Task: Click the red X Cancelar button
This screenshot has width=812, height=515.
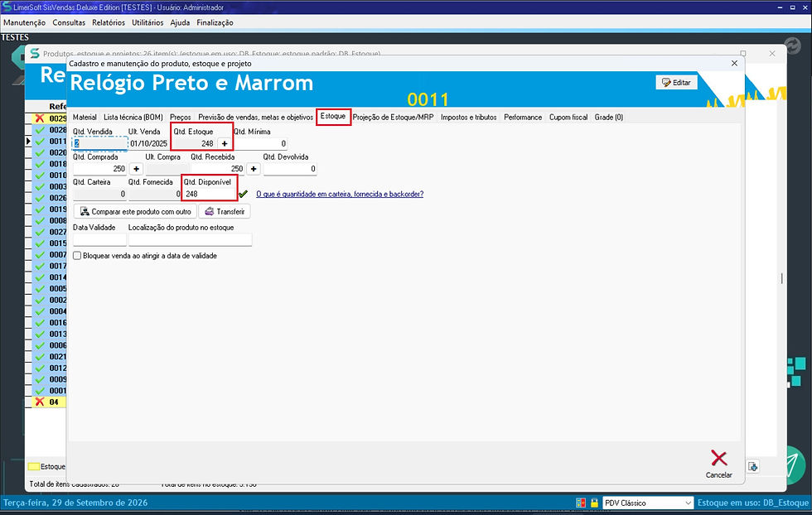Action: (719, 463)
